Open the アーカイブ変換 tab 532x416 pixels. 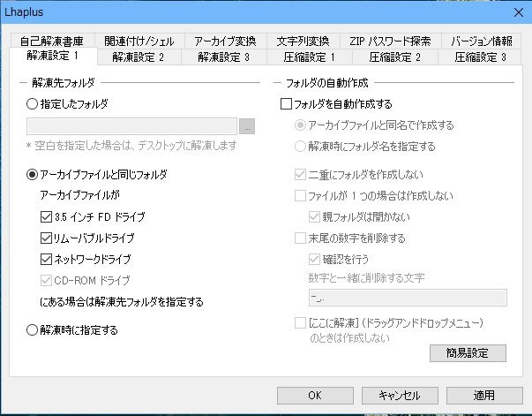[x=225, y=42]
